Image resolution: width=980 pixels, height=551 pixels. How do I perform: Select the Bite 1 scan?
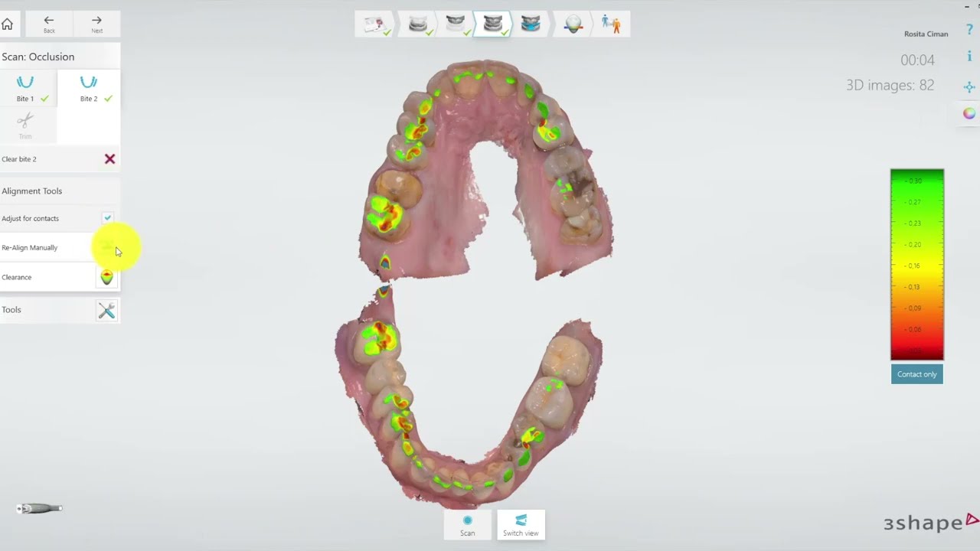pyautogui.click(x=29, y=89)
